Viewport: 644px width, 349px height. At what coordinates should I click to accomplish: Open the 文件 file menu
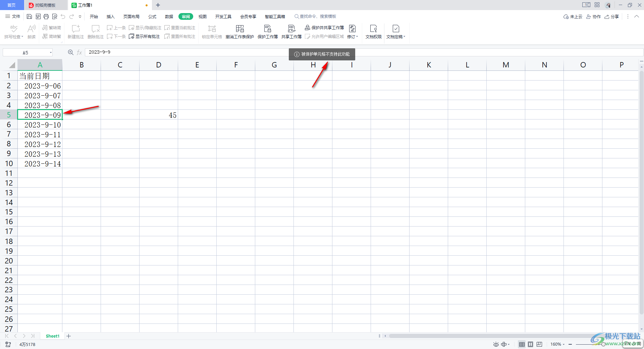13,16
